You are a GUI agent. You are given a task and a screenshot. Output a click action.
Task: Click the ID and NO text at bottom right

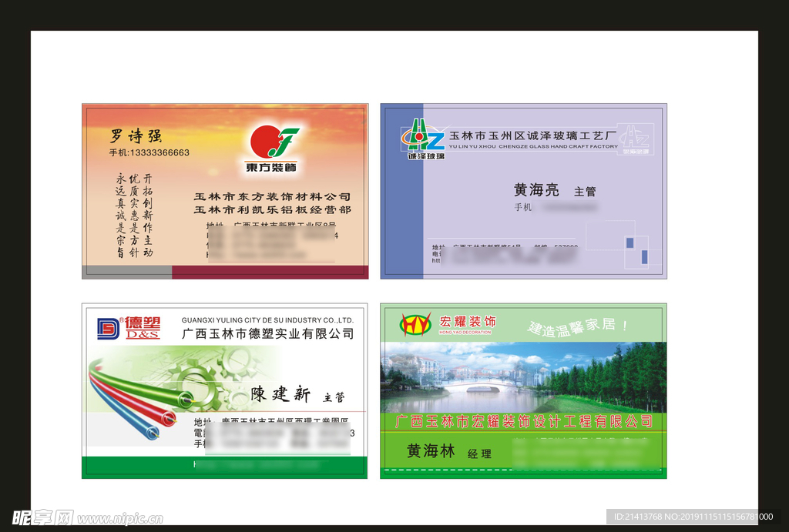[691, 517]
